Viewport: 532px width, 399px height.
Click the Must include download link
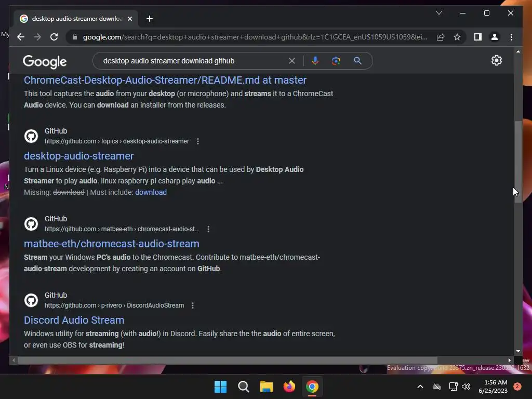click(151, 192)
